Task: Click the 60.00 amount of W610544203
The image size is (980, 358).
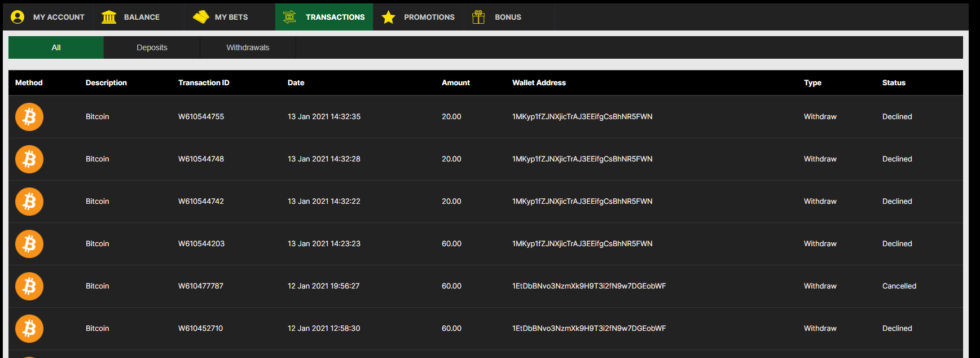Action: [x=451, y=243]
